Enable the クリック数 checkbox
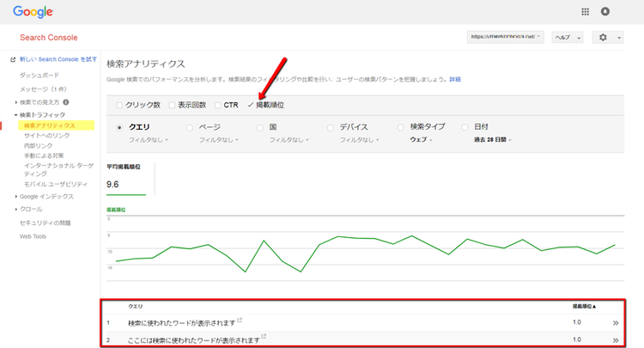This screenshot has width=644, height=348. pyautogui.click(x=119, y=105)
